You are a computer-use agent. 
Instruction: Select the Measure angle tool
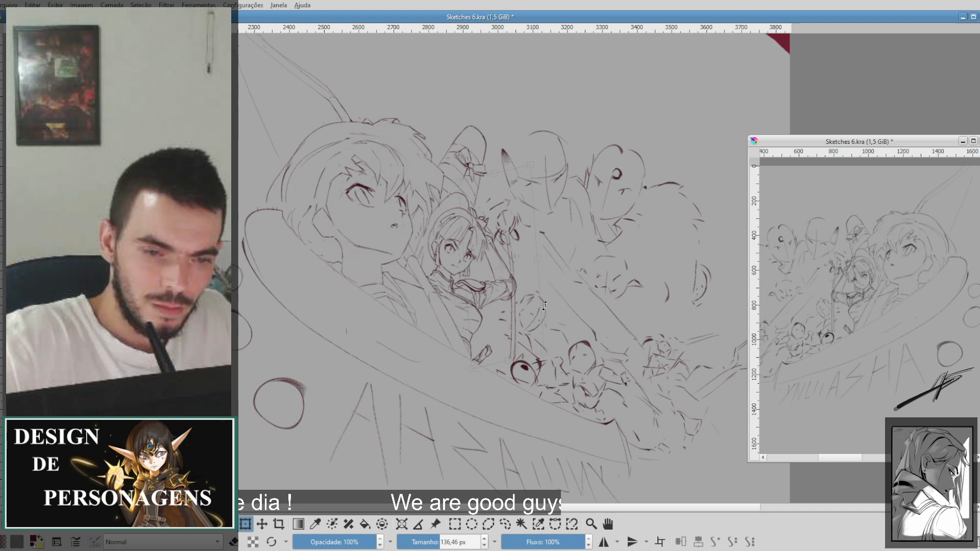[x=418, y=524]
